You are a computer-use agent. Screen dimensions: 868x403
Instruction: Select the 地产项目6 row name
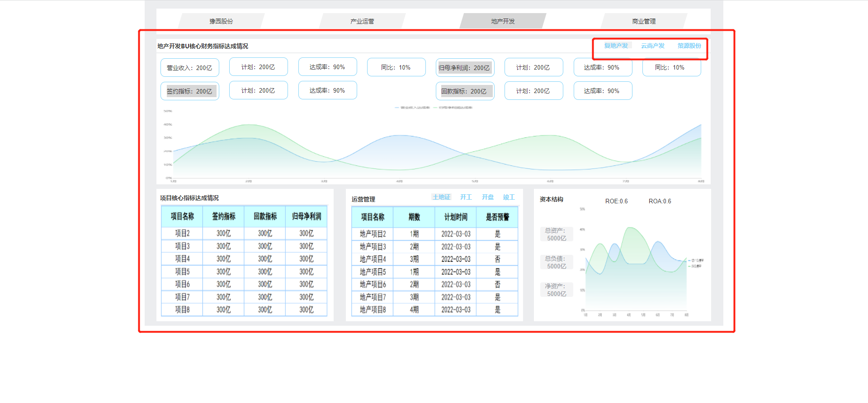[373, 285]
